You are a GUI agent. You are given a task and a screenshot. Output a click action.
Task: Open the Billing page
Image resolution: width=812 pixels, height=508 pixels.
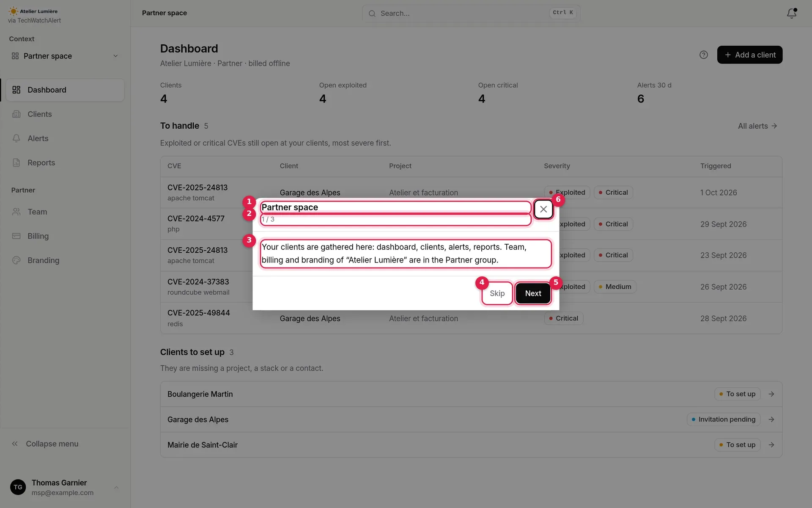click(65, 236)
